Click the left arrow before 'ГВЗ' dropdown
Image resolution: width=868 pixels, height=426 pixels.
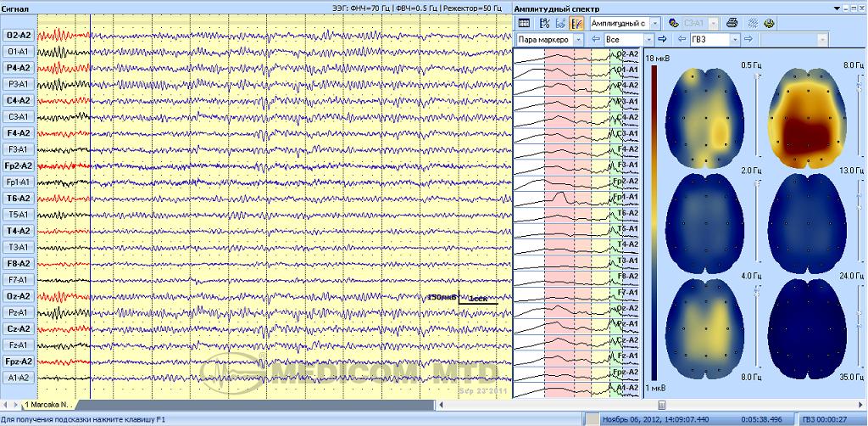coord(682,40)
